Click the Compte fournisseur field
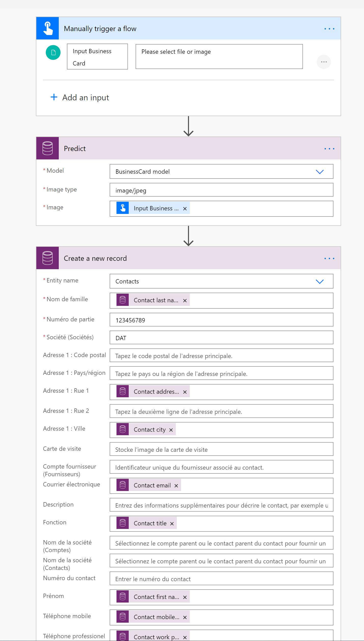This screenshot has height=641, width=364. (x=222, y=467)
